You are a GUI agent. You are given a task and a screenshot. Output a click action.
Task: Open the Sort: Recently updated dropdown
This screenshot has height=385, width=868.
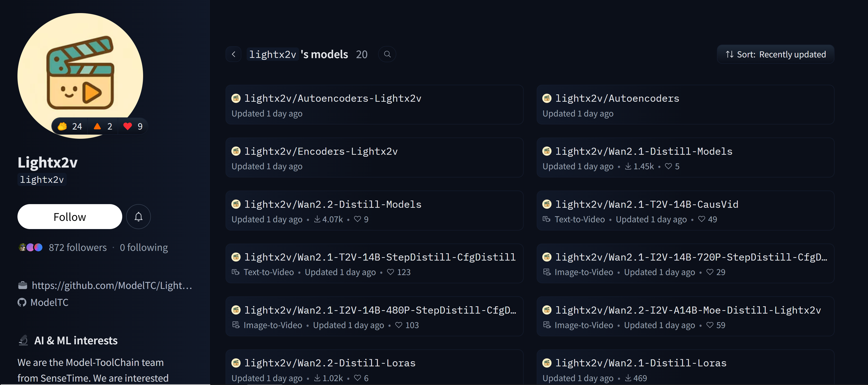pos(775,54)
